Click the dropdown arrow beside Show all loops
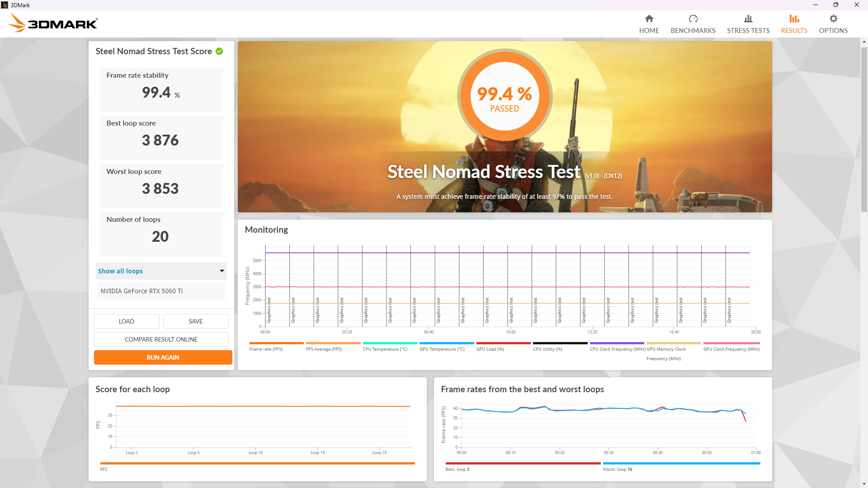 222,271
